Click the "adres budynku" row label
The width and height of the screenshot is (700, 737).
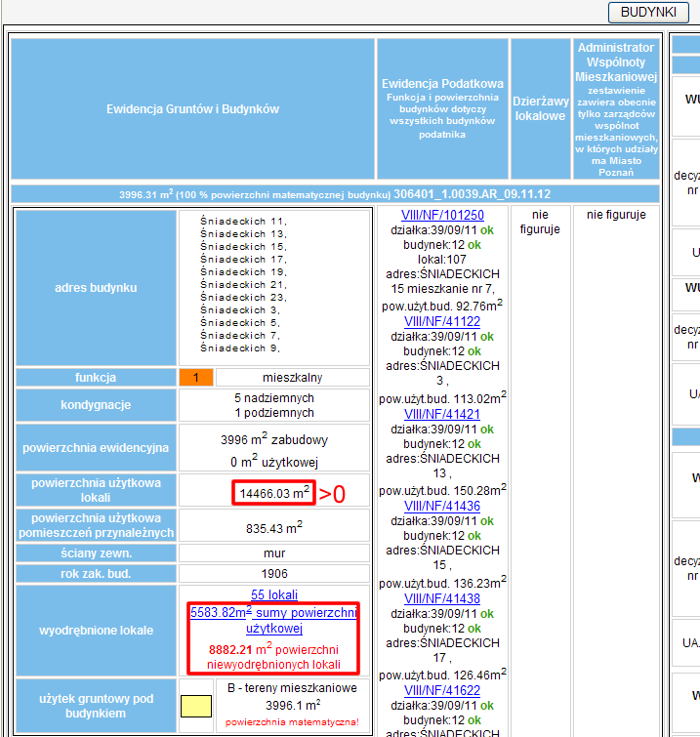96,288
